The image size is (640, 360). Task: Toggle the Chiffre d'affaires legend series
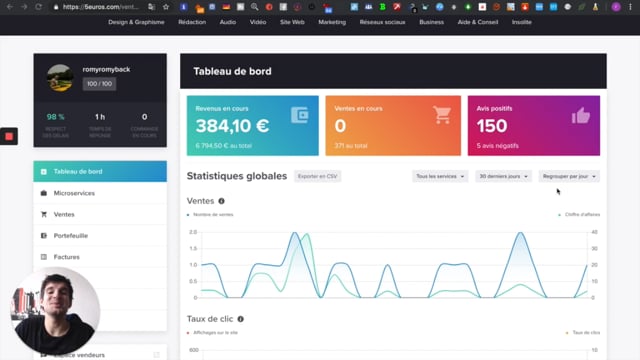(579, 214)
